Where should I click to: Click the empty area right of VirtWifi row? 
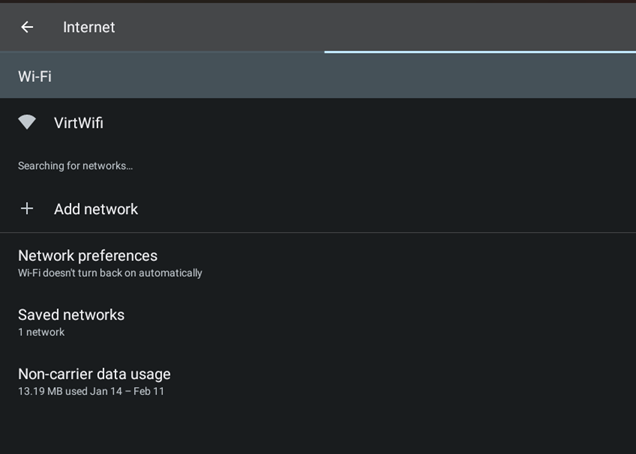tap(400, 123)
